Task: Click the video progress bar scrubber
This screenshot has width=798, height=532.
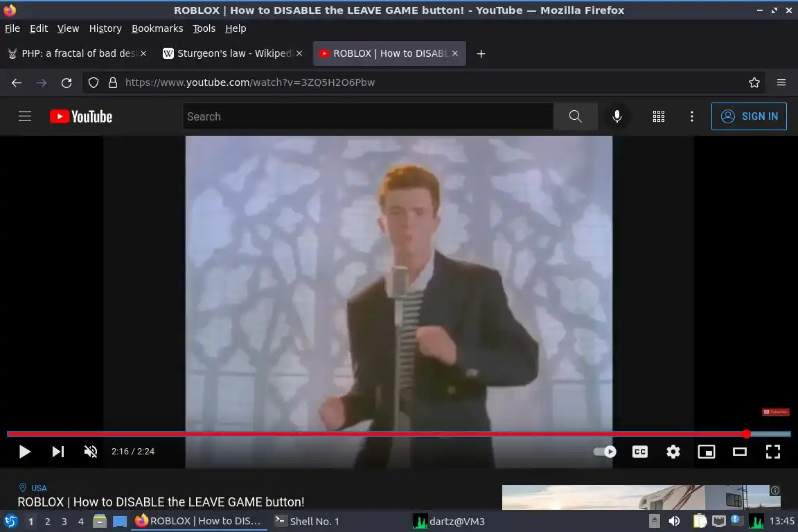Action: 747,434
